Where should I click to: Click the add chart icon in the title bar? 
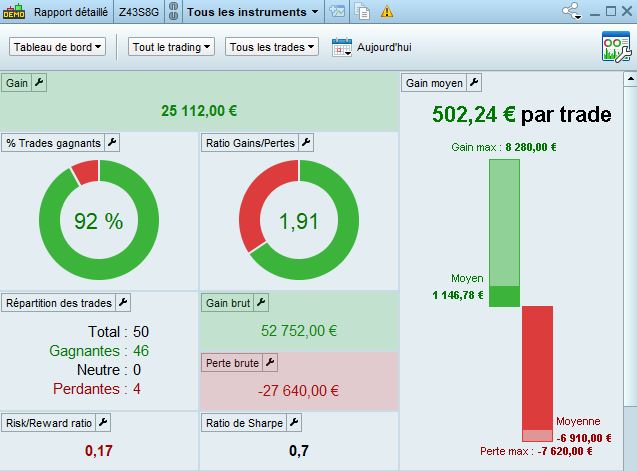coord(337,11)
